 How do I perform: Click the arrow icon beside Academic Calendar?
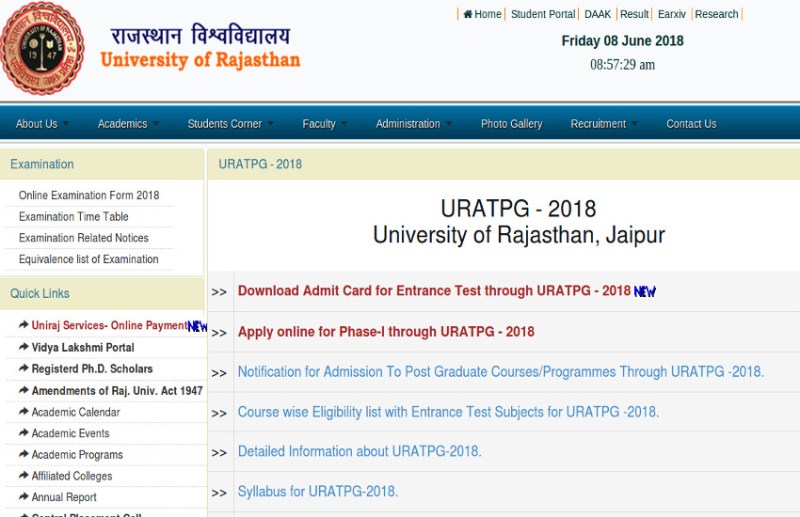[23, 412]
